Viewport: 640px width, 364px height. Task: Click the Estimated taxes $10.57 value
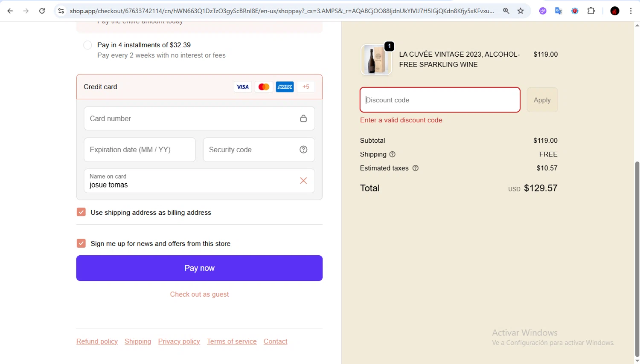point(547,168)
